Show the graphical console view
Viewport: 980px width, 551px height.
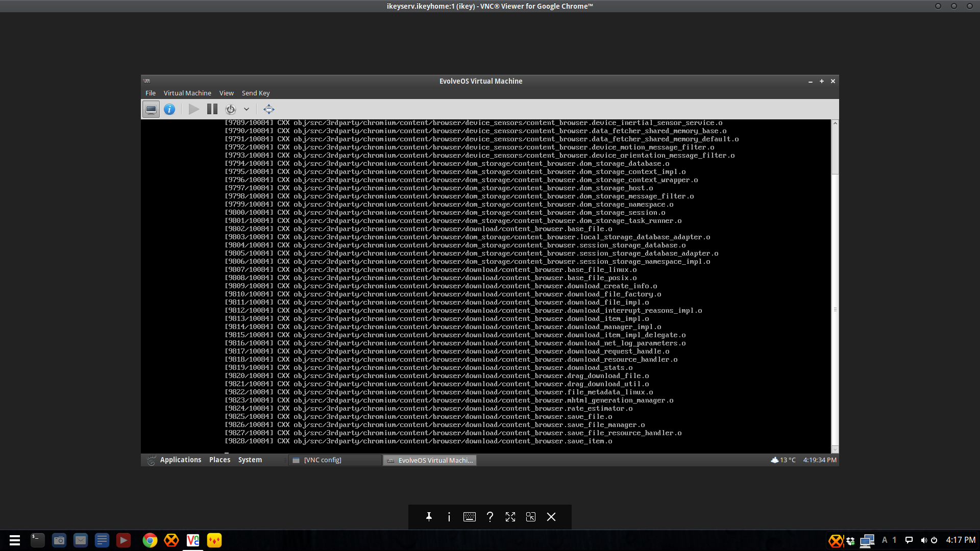(151, 109)
